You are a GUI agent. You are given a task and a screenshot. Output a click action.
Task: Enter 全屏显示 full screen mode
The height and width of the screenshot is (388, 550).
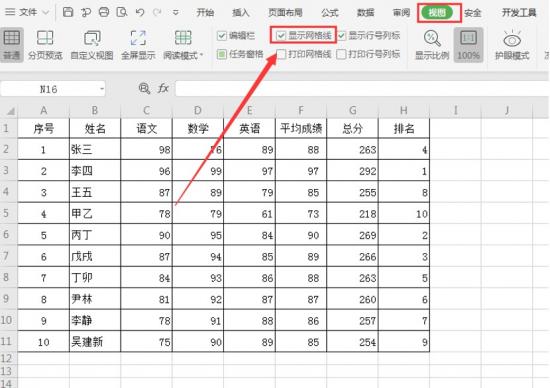click(138, 45)
